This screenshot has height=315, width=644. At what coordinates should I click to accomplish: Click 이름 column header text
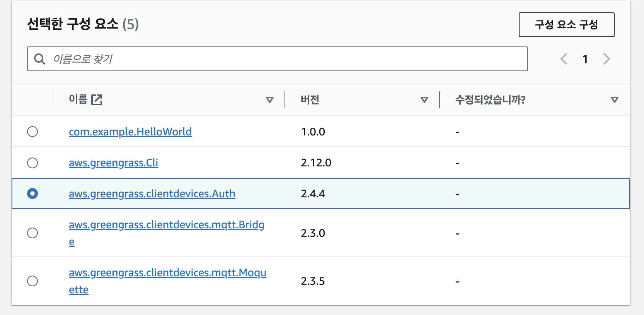pos(78,99)
